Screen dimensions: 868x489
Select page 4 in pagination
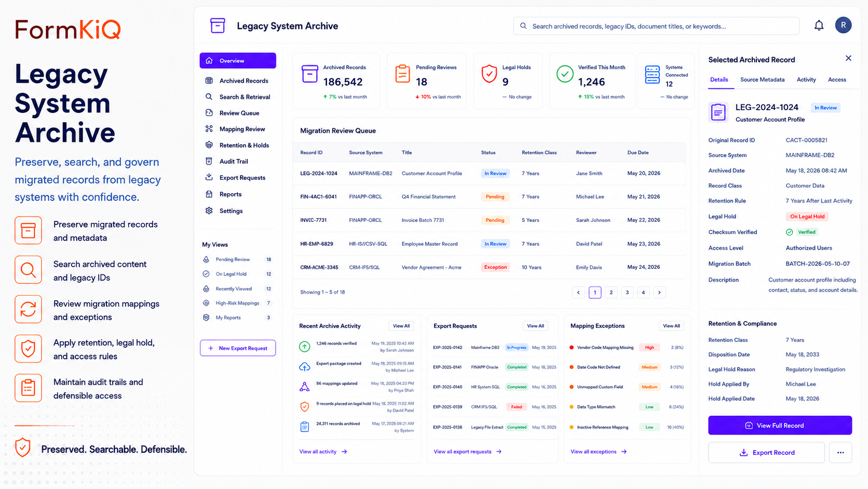point(643,293)
